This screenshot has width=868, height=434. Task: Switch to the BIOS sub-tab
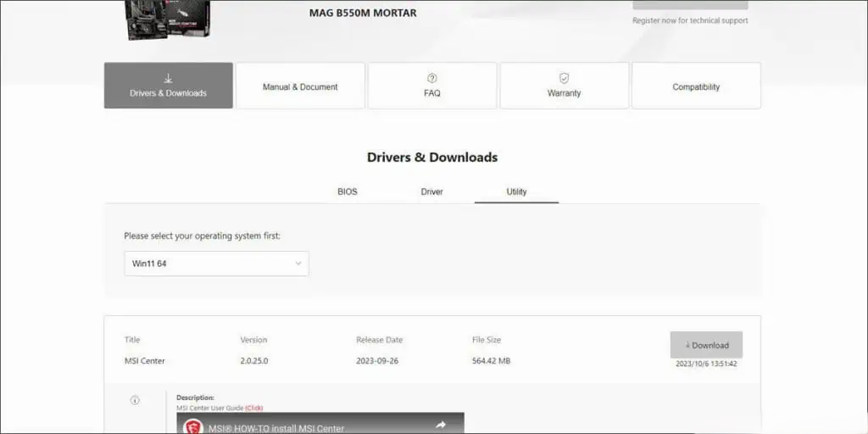pos(348,192)
